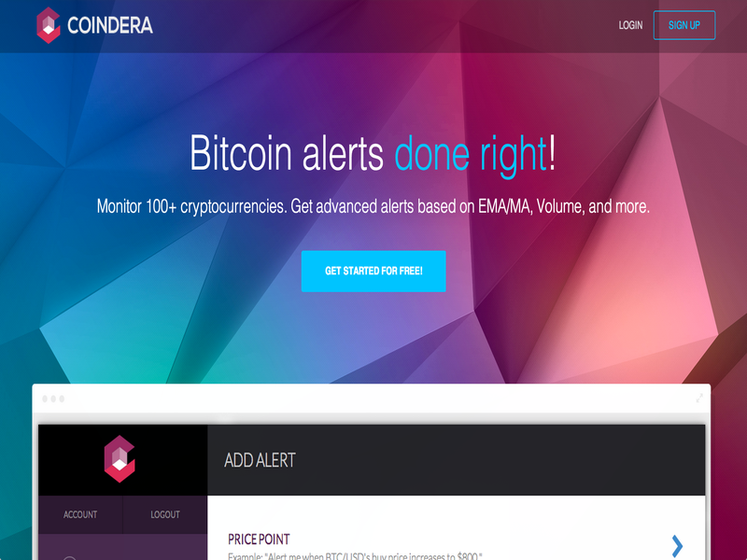Click the ADD ALERT header bar

coord(457,460)
